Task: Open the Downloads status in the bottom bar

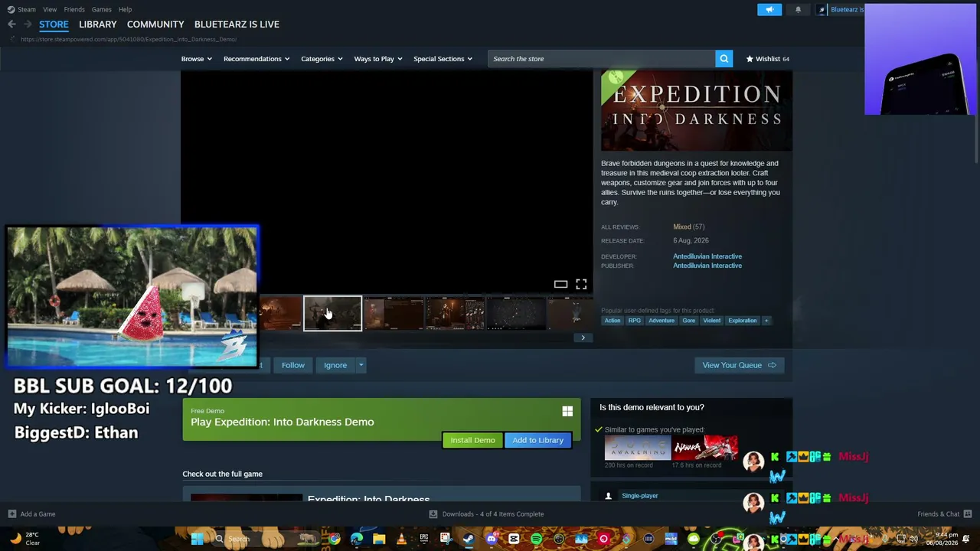Action: coord(486,514)
